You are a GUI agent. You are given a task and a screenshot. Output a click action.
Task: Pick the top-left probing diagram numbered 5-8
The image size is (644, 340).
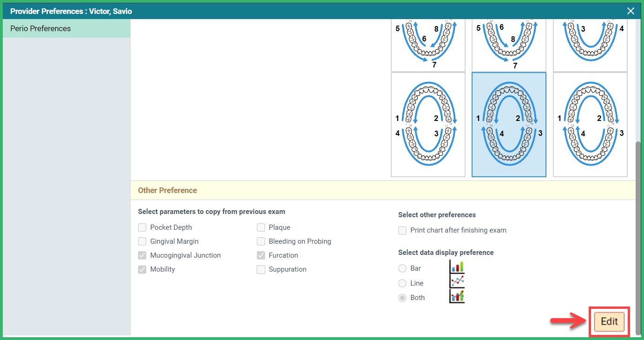coord(428,45)
